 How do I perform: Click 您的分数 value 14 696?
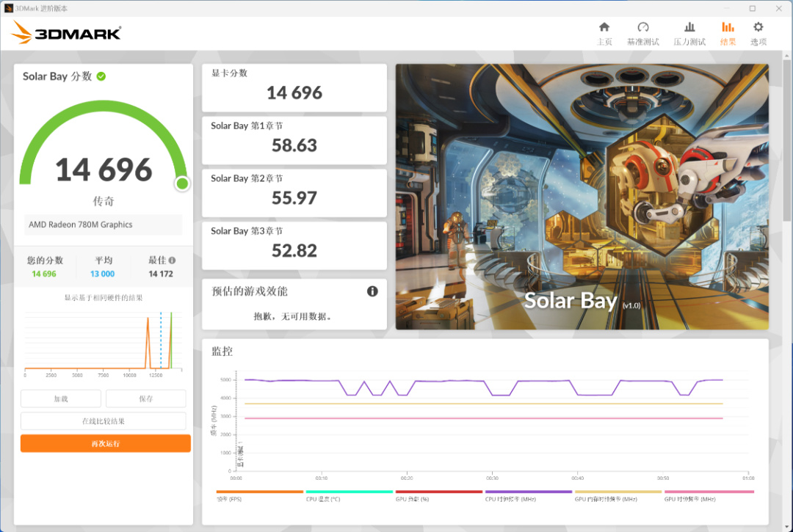pos(44,274)
